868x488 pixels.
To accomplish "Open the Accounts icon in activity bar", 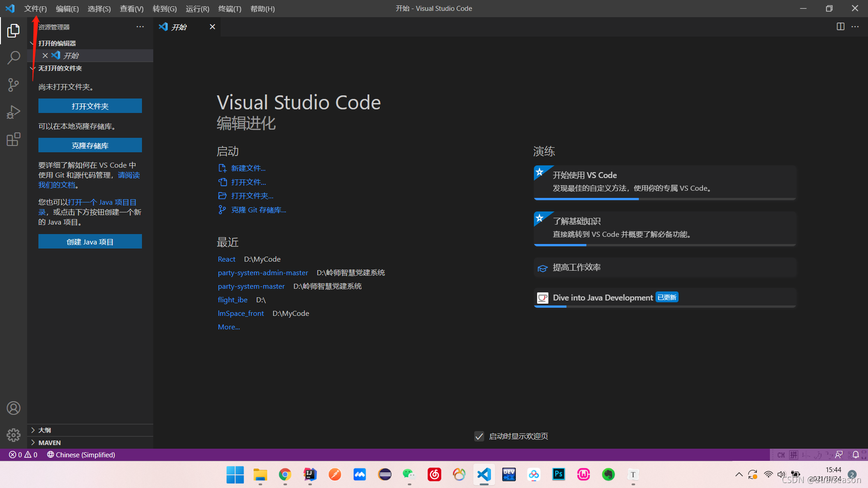I will (14, 408).
